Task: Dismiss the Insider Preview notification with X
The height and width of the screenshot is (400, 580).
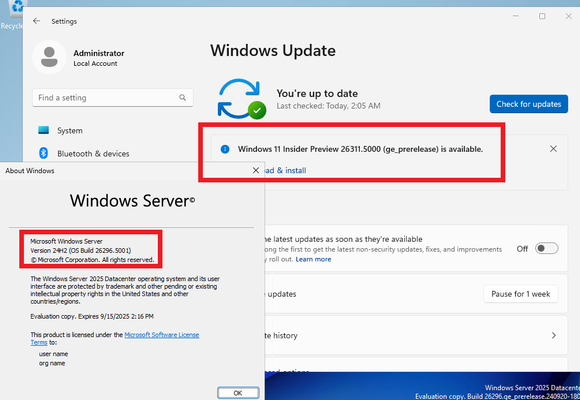Action: coord(553,149)
